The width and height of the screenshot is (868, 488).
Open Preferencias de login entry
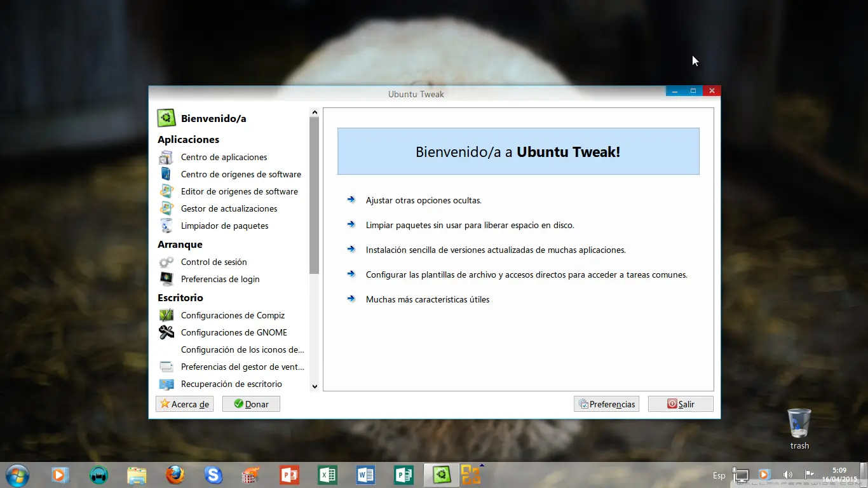[220, 279]
